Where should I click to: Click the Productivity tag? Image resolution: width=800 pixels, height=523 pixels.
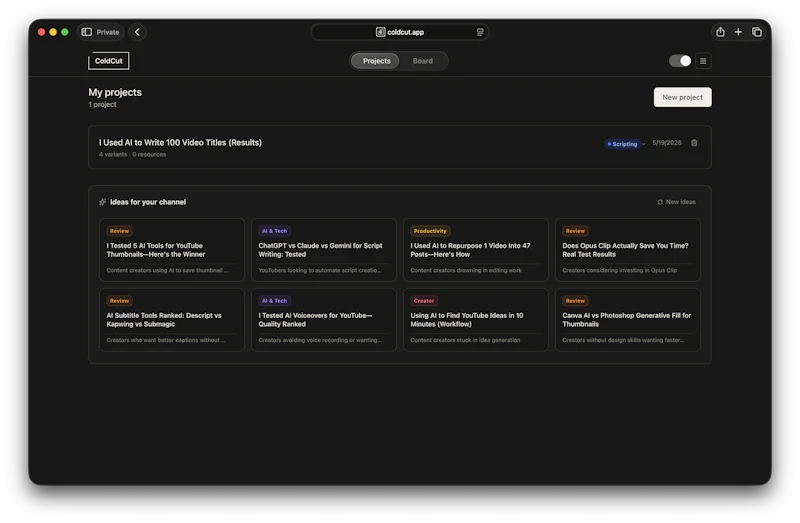[x=430, y=231]
